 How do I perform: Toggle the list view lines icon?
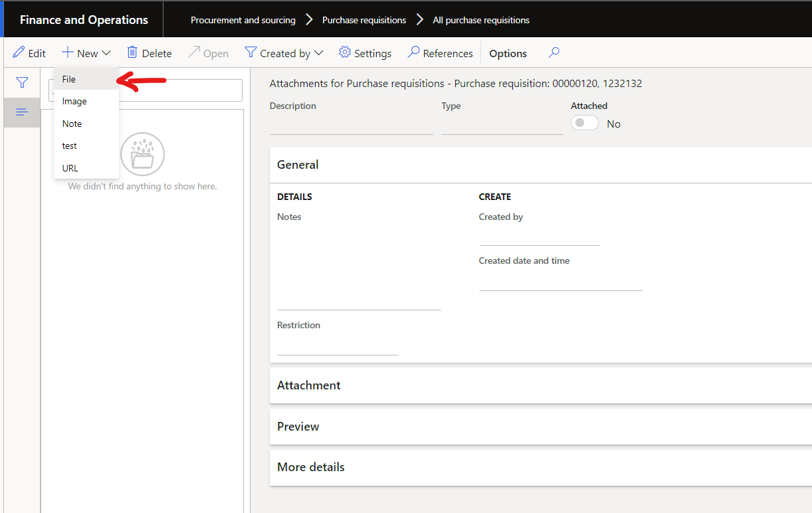tap(22, 112)
